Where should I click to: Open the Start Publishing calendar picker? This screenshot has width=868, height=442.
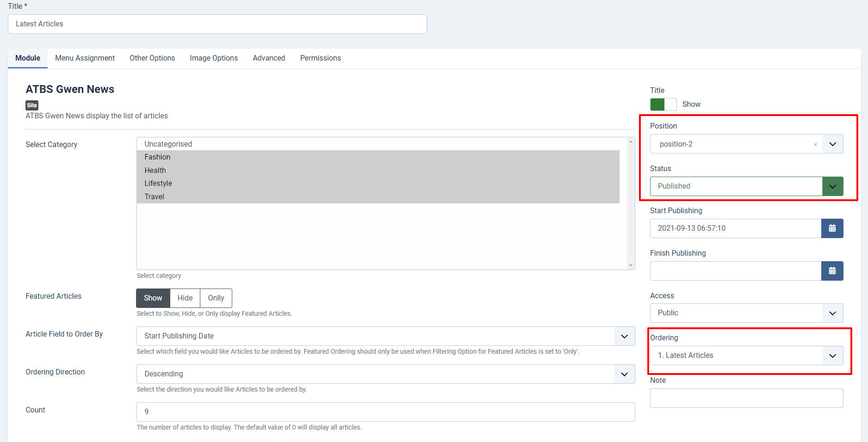(x=832, y=228)
